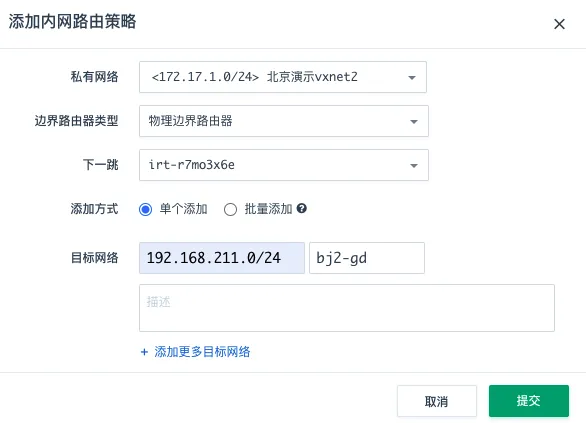Click the 单个添加 option label
This screenshot has height=423, width=586.
pyautogui.click(x=183, y=209)
